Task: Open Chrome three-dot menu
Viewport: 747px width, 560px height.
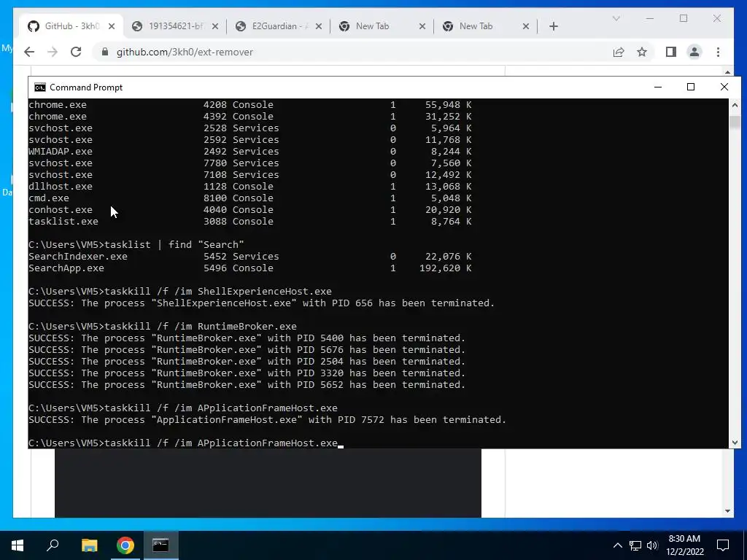Action: pyautogui.click(x=718, y=52)
